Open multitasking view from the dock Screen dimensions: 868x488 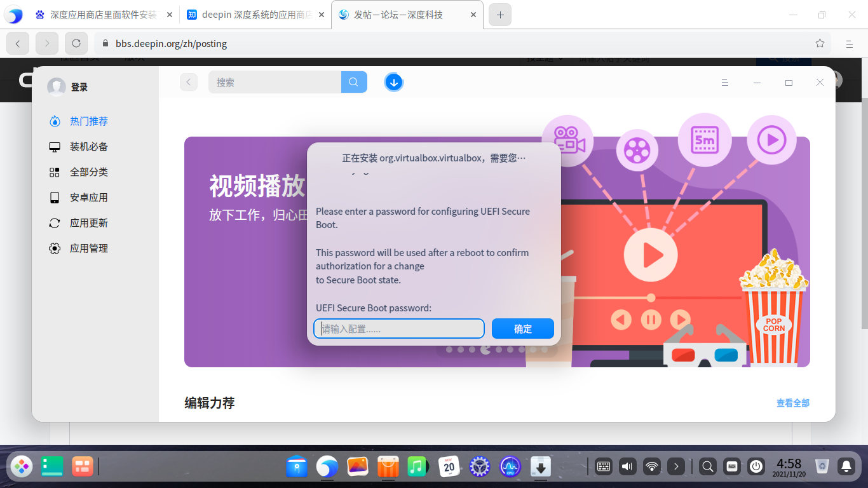(x=82, y=466)
